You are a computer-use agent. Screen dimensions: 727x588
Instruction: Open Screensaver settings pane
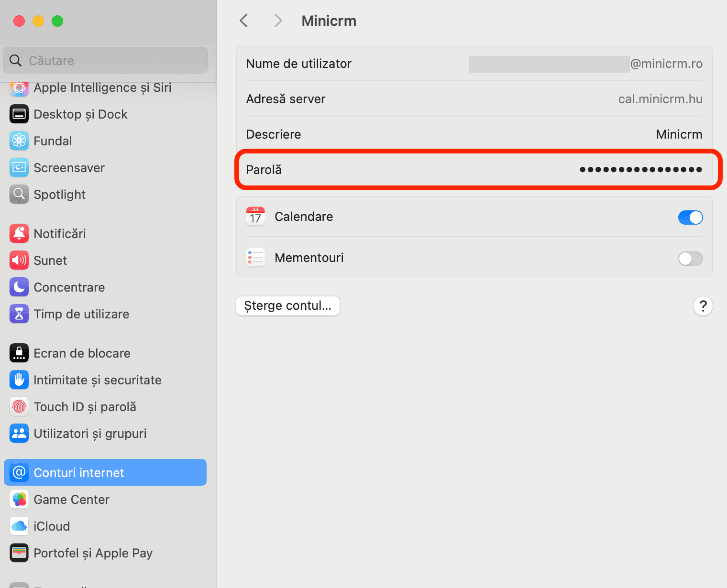(x=105, y=168)
